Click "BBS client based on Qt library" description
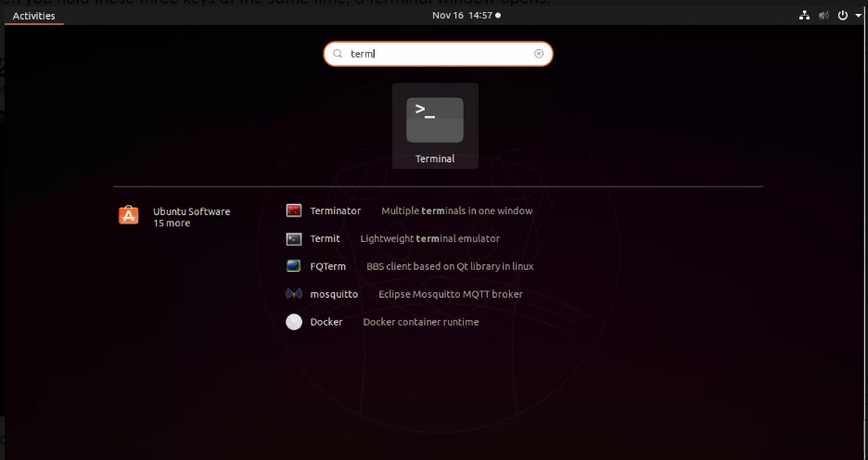Screen dimensions: 868x460 (x=450, y=266)
